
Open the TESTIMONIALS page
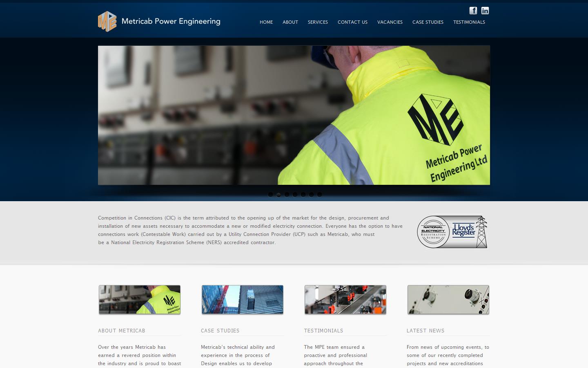pyautogui.click(x=469, y=22)
